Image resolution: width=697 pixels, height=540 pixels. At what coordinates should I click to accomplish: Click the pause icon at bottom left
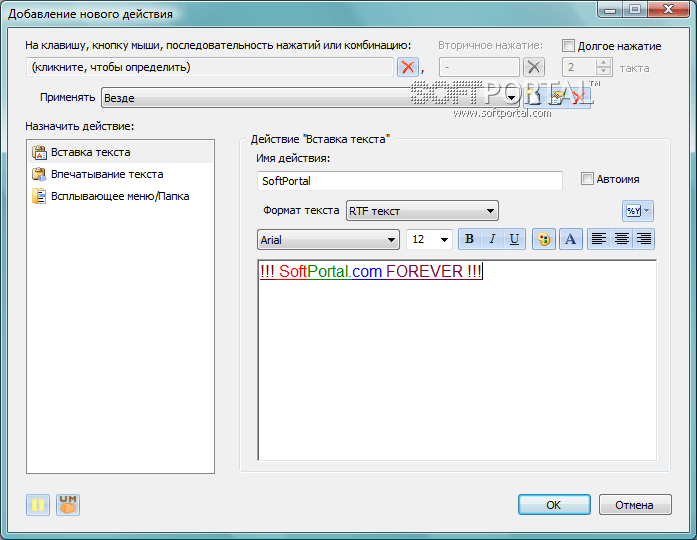tap(38, 505)
